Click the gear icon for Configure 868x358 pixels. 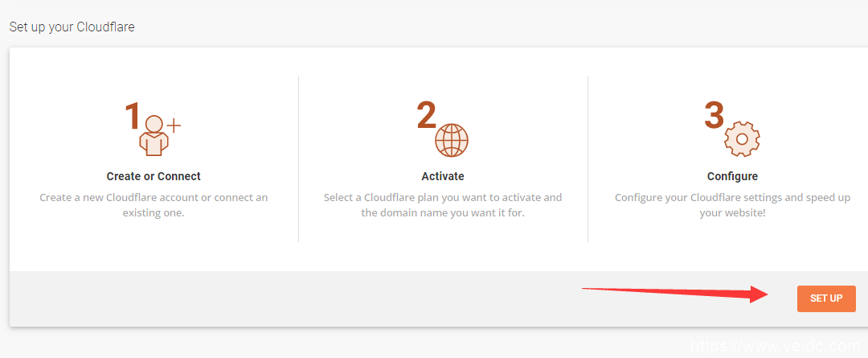[x=742, y=139]
